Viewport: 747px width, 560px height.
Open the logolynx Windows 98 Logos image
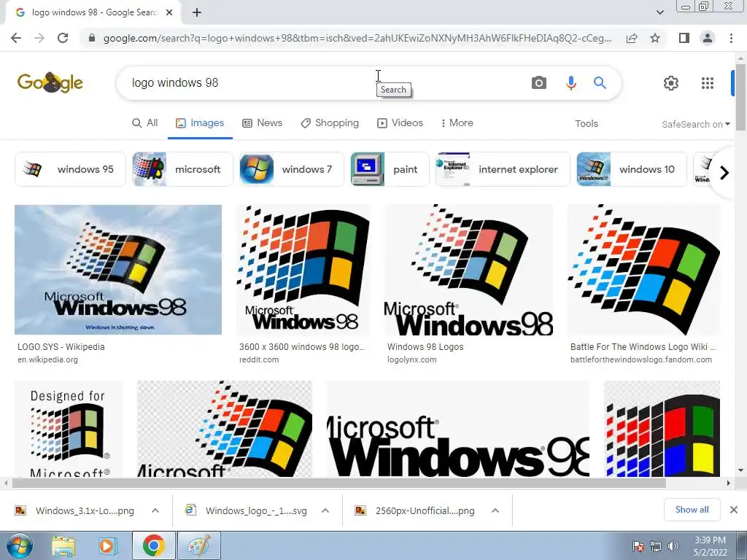pos(469,270)
